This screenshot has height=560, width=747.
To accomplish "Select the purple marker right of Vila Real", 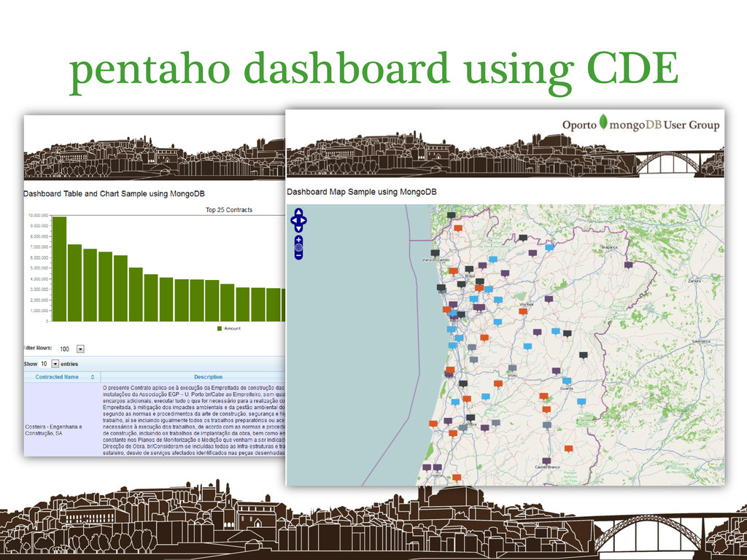I will tap(549, 299).
